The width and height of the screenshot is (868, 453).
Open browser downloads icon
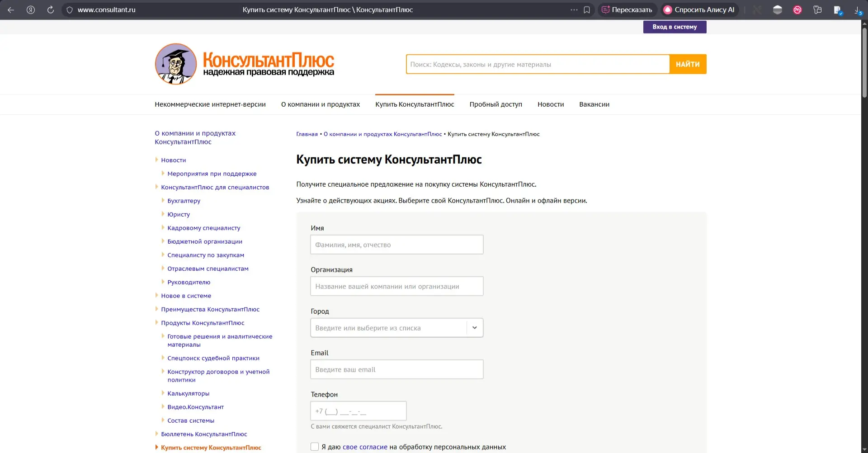tap(858, 10)
